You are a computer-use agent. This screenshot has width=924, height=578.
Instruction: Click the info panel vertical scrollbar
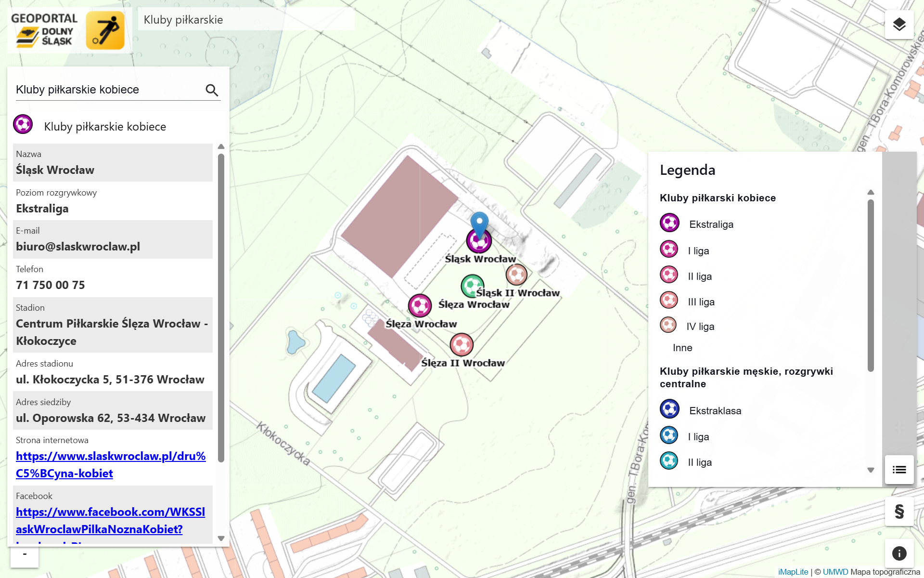coord(221,308)
